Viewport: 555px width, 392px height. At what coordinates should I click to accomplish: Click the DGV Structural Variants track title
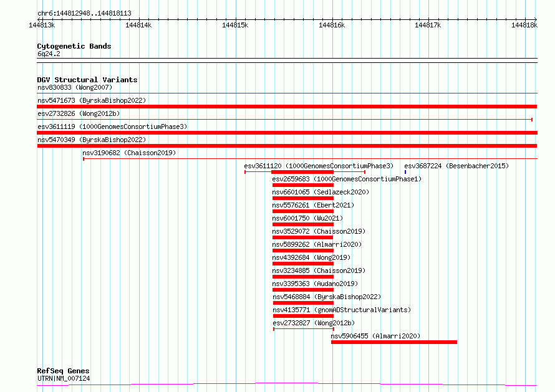(x=87, y=80)
